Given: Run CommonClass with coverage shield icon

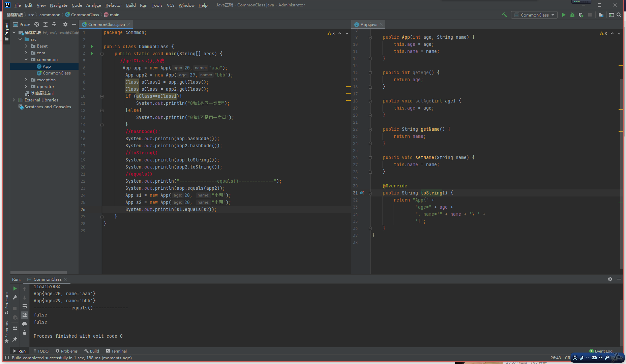Looking at the screenshot, I should (x=581, y=15).
